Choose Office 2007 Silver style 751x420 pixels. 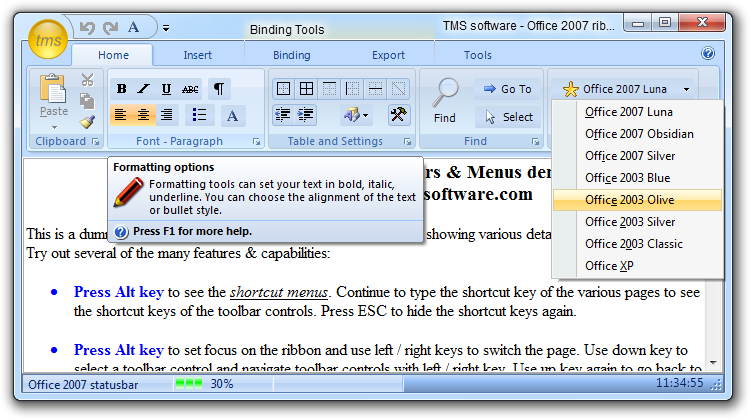coord(637,156)
